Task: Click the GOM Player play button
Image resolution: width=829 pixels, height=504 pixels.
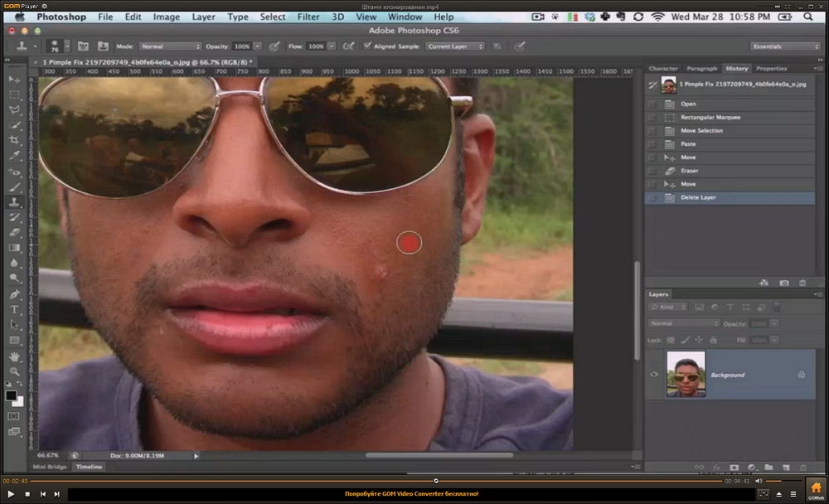Action: (10, 494)
